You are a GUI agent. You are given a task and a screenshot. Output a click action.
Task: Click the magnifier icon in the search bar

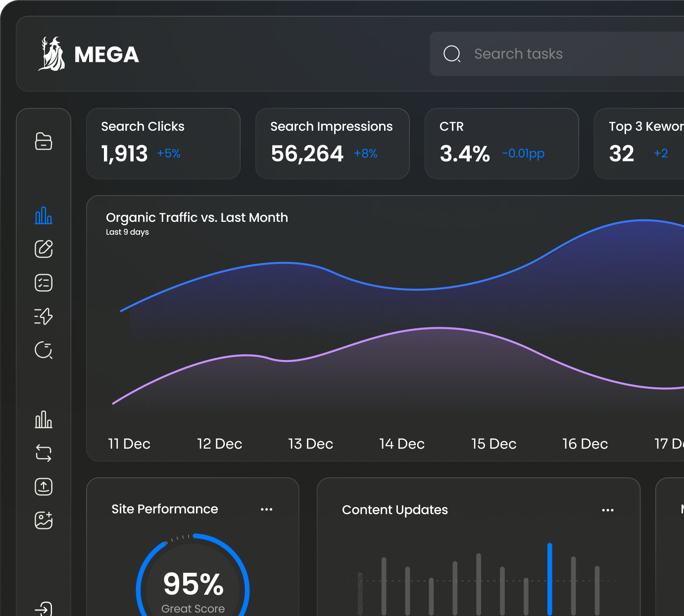coord(452,54)
